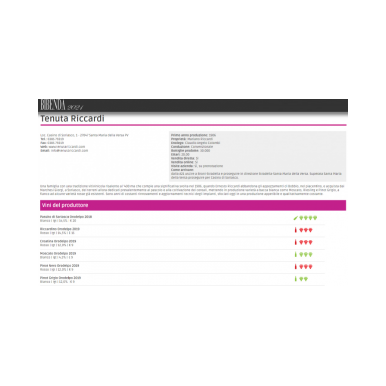The width and height of the screenshot is (386, 386).
Task: Click the red bottle icon in second wine row
Action: coord(295,230)
